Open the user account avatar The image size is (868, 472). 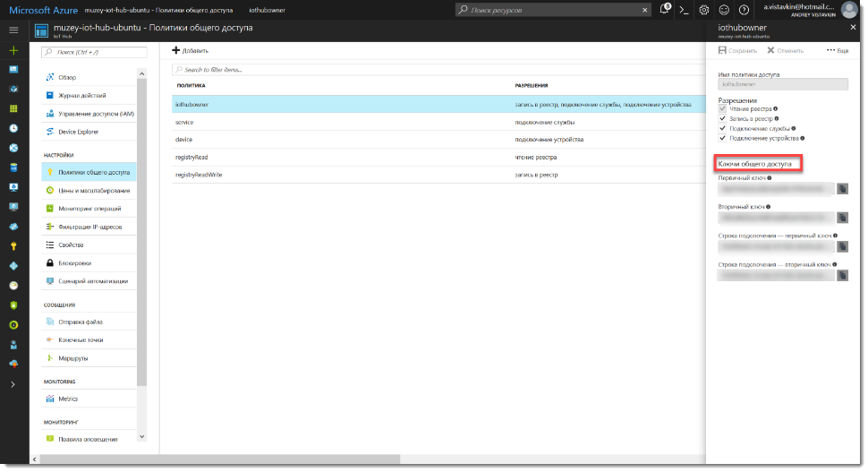849,10
